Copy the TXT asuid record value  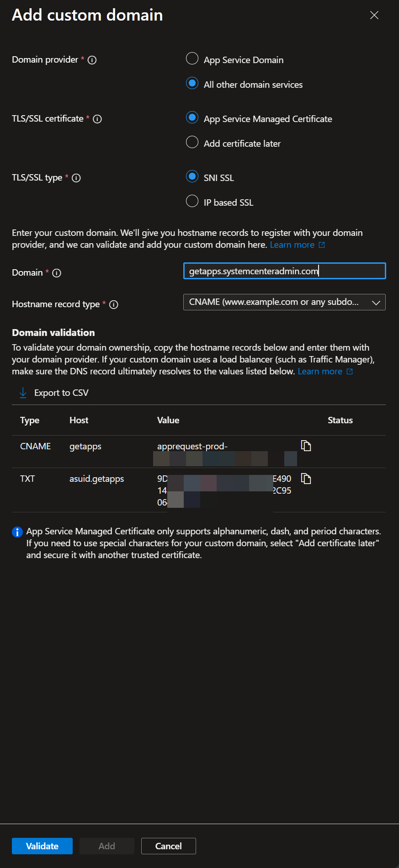pos(306,479)
